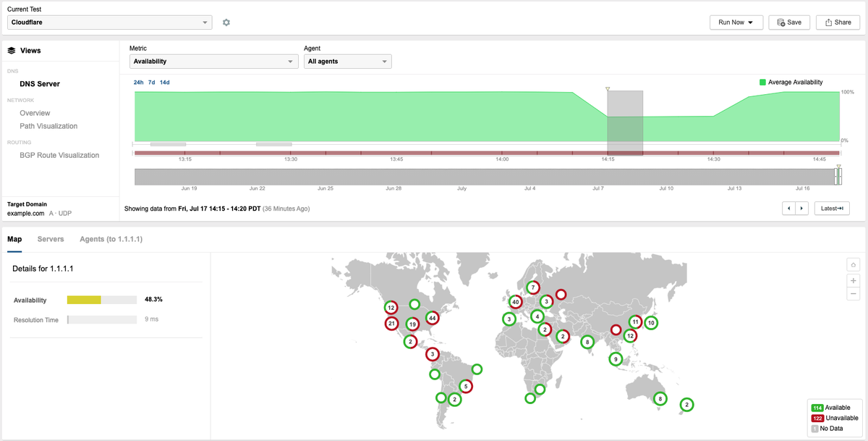Select the map cluster labeled 21
This screenshot has width=868, height=441.
click(391, 323)
